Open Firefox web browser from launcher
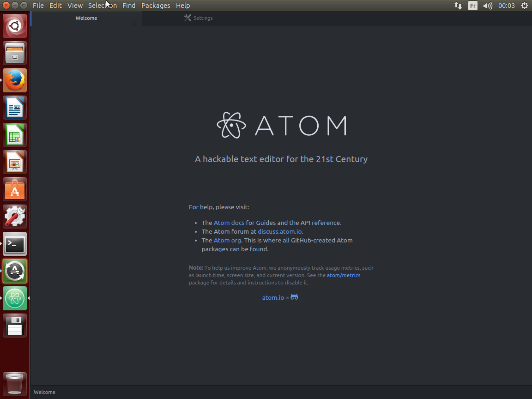The width and height of the screenshot is (532, 399). point(15,80)
